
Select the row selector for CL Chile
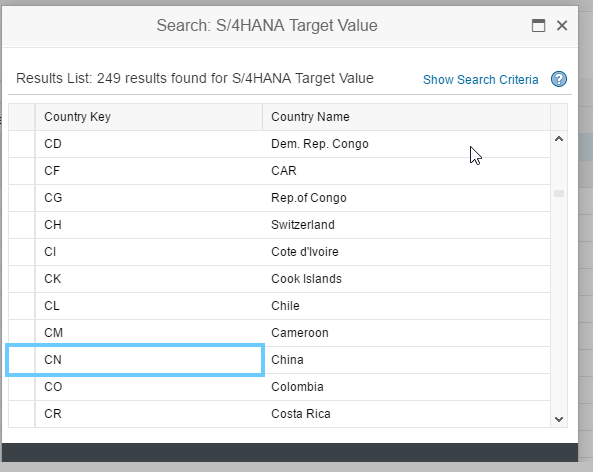(22, 306)
